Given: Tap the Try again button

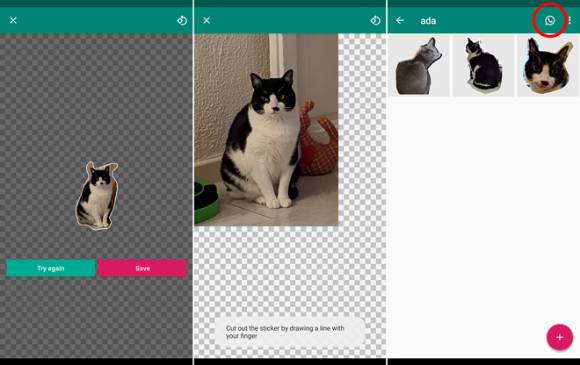Looking at the screenshot, I should 51,268.
